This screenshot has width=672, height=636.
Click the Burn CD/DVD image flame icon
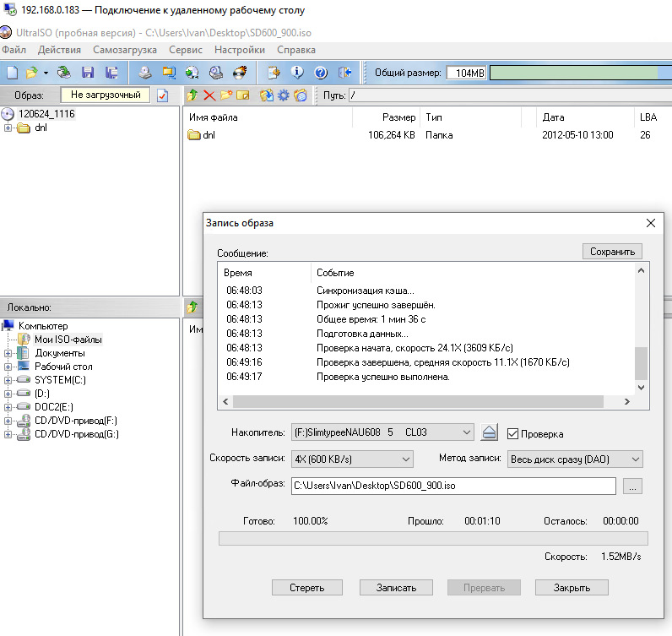(x=240, y=73)
